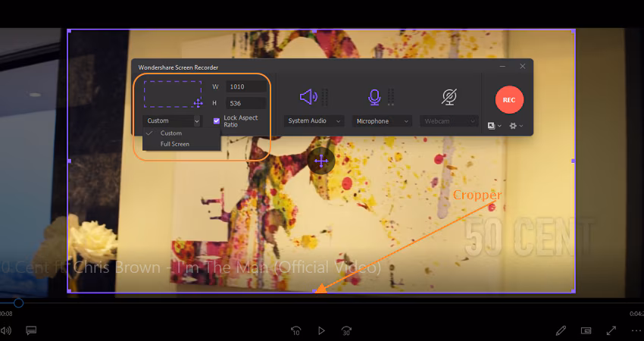Click the bottom-middle capture frame handle
The image size is (644, 341).
coord(314,291)
